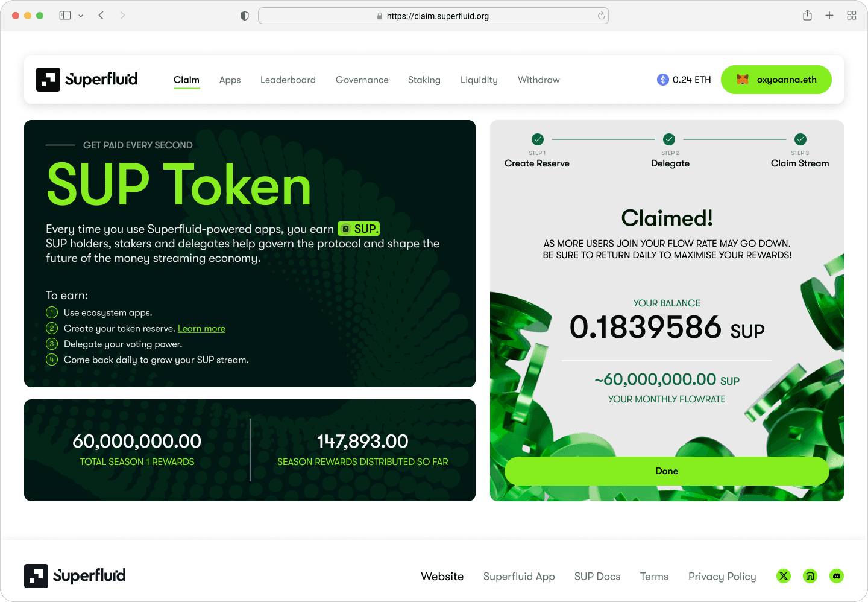Click the Create Reserve step label
Image resolution: width=868 pixels, height=602 pixels.
click(x=537, y=163)
